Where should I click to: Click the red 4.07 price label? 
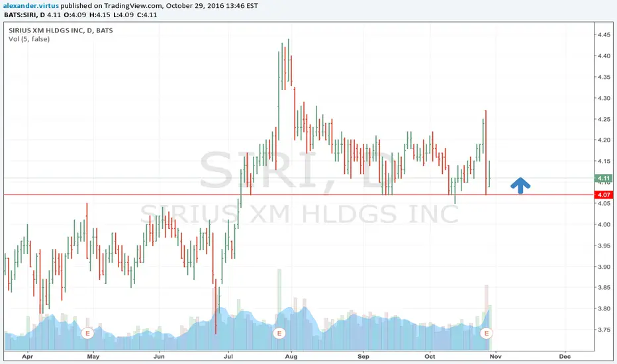click(x=604, y=195)
